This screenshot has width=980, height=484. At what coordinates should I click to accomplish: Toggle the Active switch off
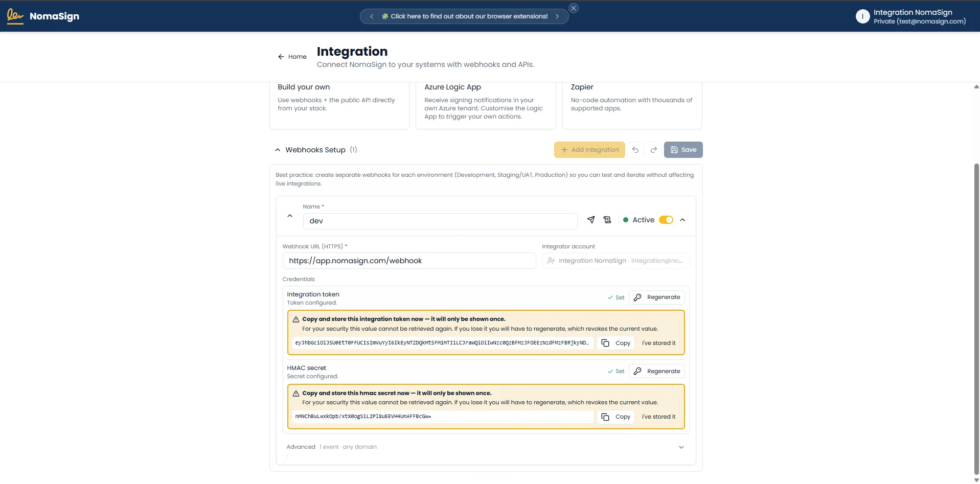(666, 220)
